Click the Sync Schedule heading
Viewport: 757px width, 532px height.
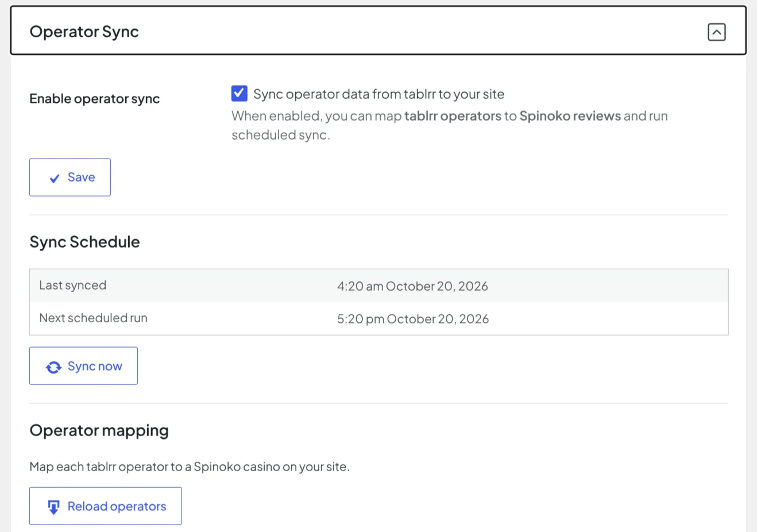pyautogui.click(x=85, y=242)
